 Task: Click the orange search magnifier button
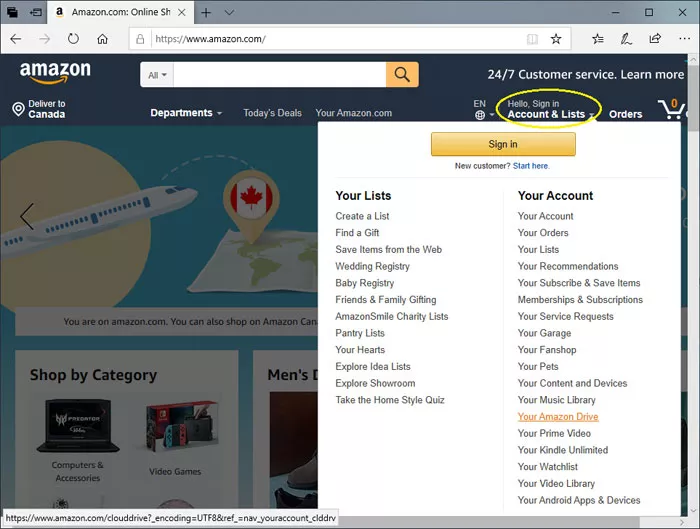point(402,74)
